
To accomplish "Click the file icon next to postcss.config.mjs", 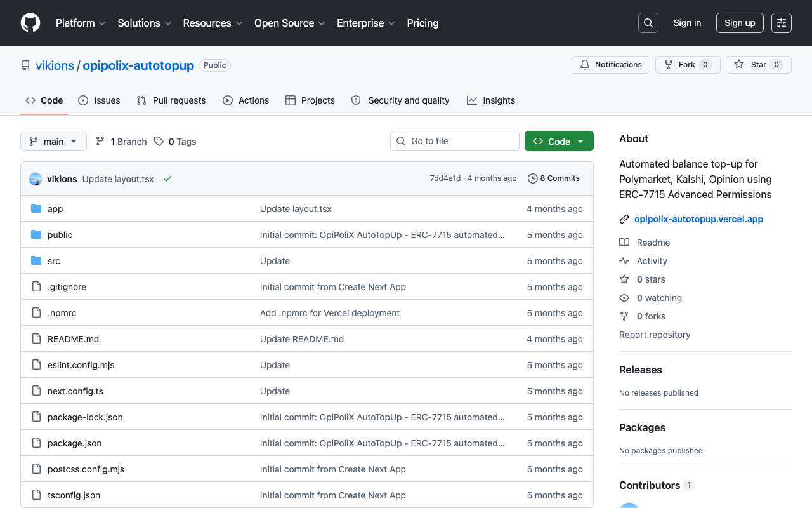I will [36, 469].
